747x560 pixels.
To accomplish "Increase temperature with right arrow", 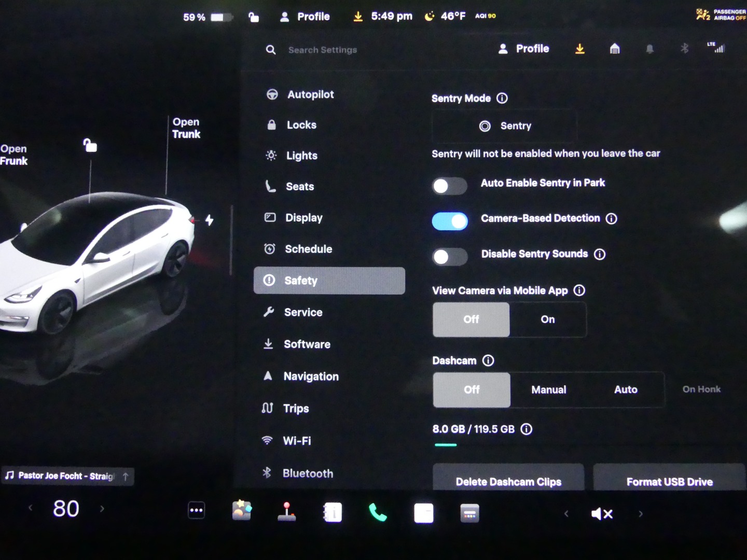I will coord(102,509).
